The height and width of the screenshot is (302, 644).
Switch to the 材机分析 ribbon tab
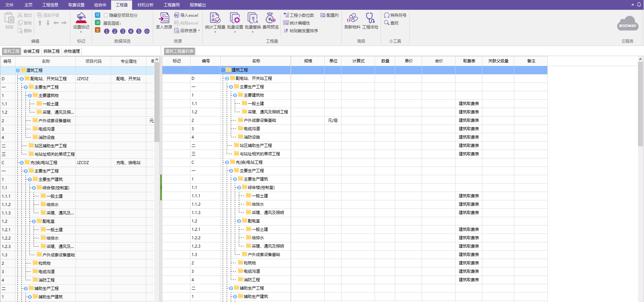[145, 5]
